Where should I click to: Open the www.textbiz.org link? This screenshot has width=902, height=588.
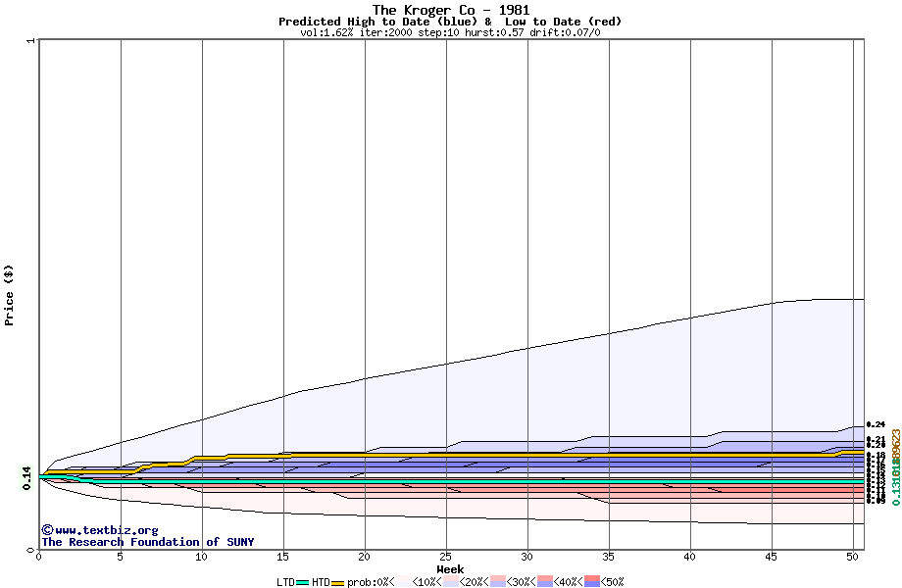coord(107,530)
